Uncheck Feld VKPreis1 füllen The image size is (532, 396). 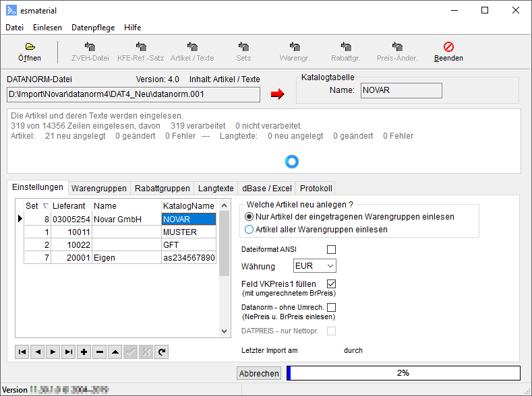point(331,284)
